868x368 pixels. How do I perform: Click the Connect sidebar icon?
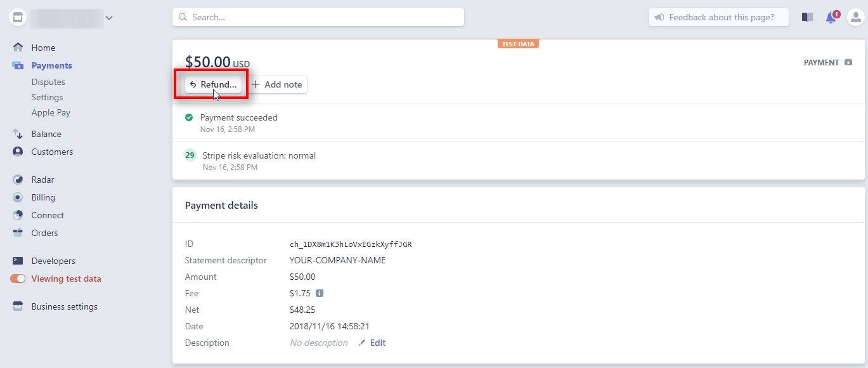click(18, 215)
